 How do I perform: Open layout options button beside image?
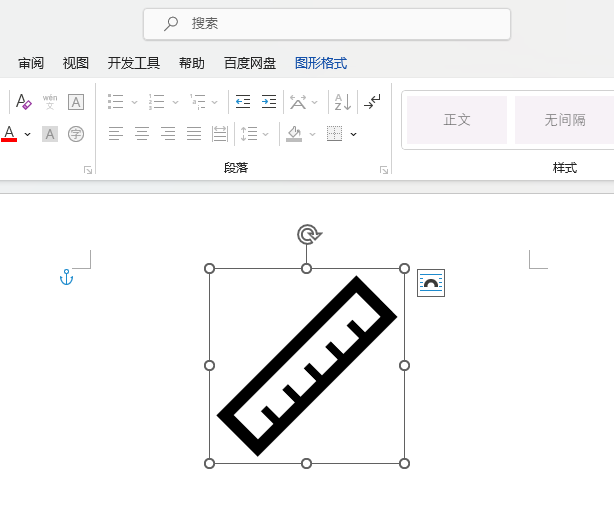coord(431,283)
